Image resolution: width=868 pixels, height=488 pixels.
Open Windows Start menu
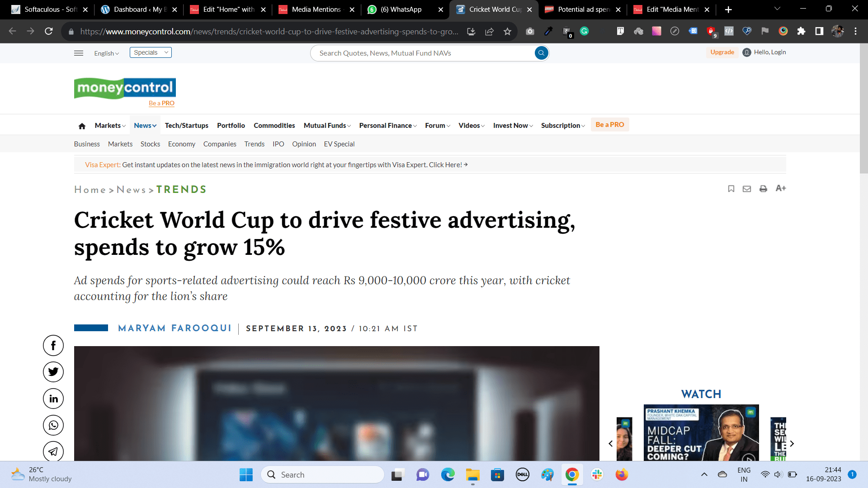click(246, 475)
